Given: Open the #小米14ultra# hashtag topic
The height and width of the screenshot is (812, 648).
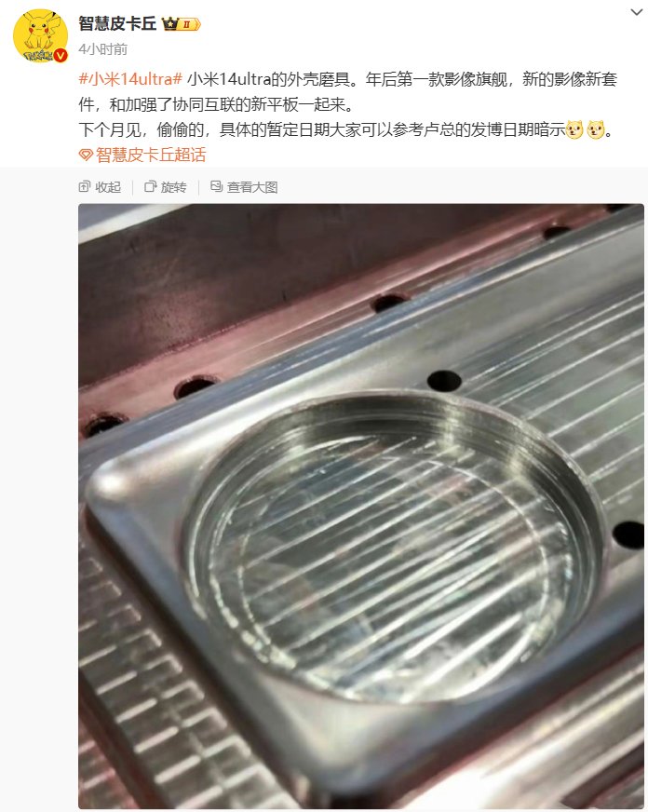Looking at the screenshot, I should (130, 79).
